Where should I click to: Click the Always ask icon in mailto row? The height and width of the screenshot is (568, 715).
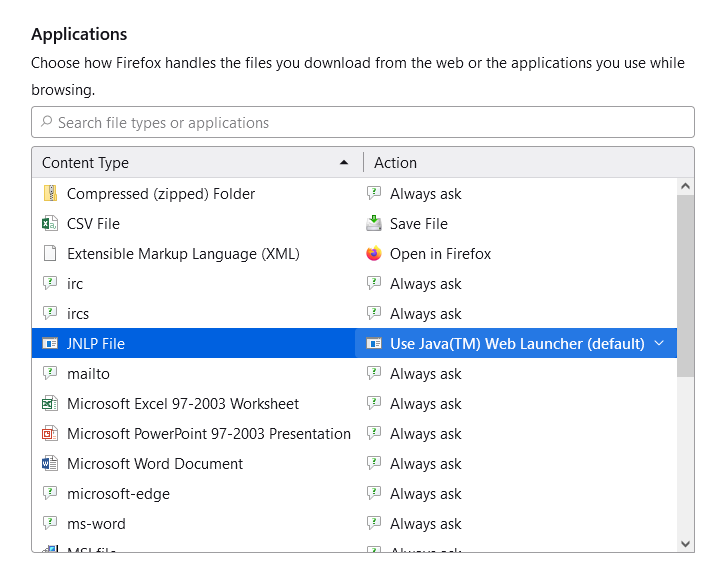(x=374, y=373)
